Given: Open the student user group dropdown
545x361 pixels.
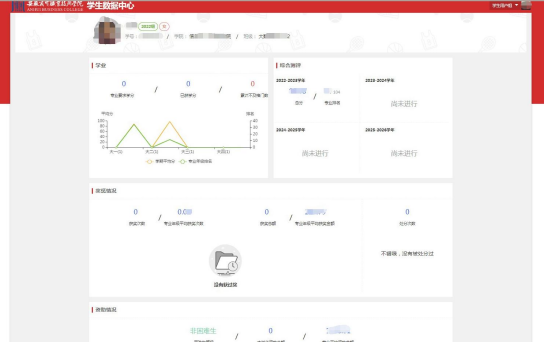Looking at the screenshot, I should click(505, 5).
